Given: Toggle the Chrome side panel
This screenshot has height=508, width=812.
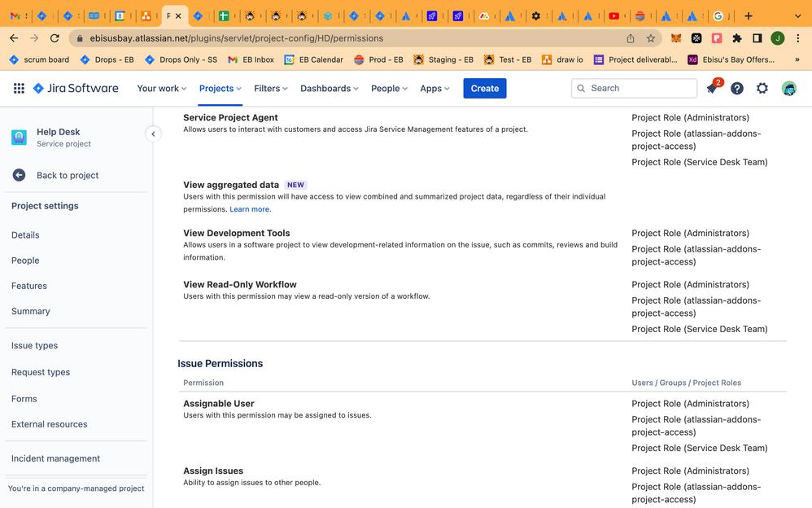Looking at the screenshot, I should [x=757, y=38].
